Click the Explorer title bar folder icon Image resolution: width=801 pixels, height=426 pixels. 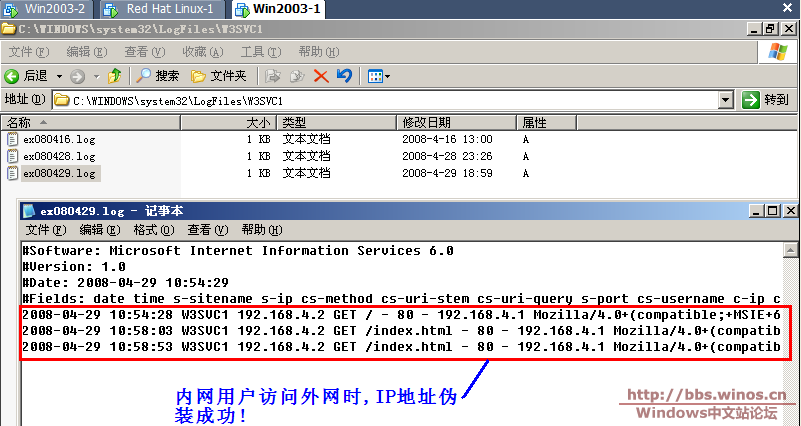pyautogui.click(x=9, y=29)
